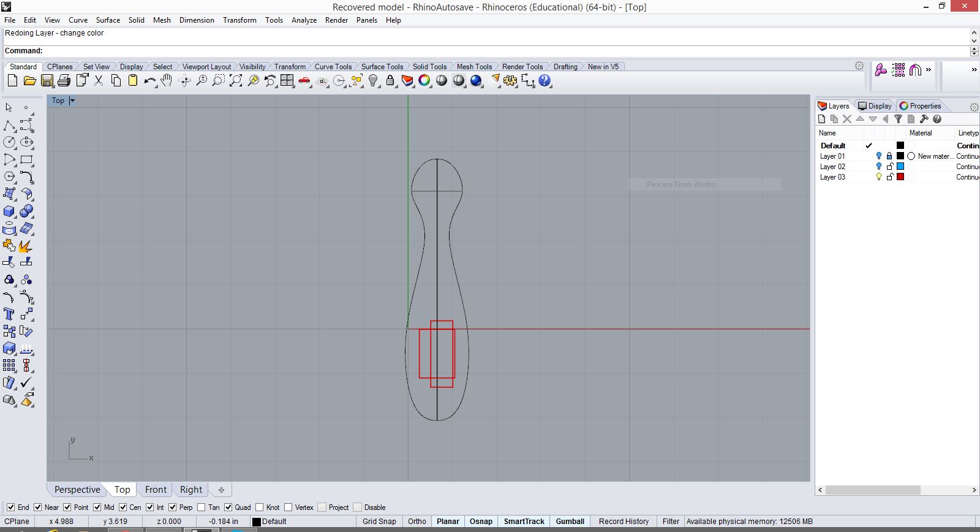980x532 pixels.
Task: Open Help with blue question mark icon
Action: pos(545,80)
